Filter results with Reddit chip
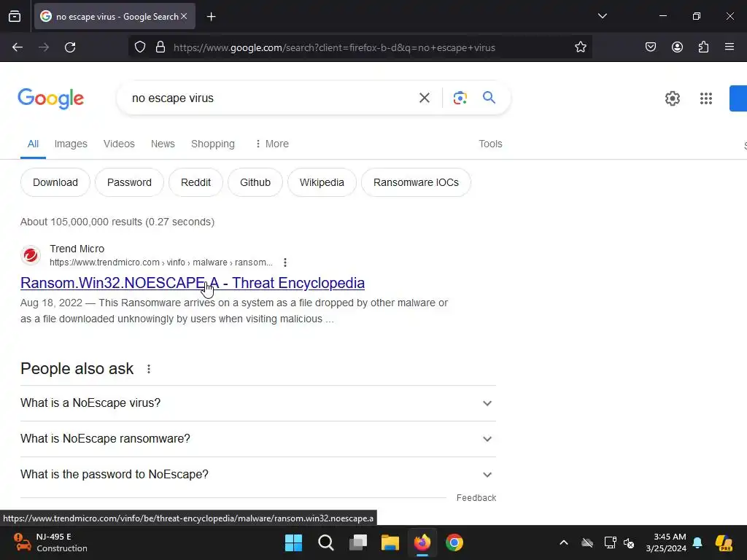 tap(196, 182)
